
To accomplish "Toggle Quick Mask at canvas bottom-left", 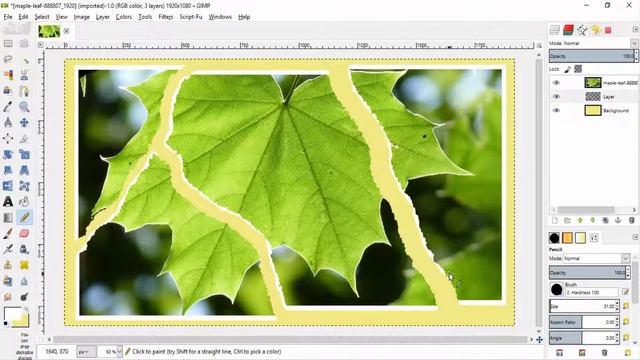I will coord(41,339).
